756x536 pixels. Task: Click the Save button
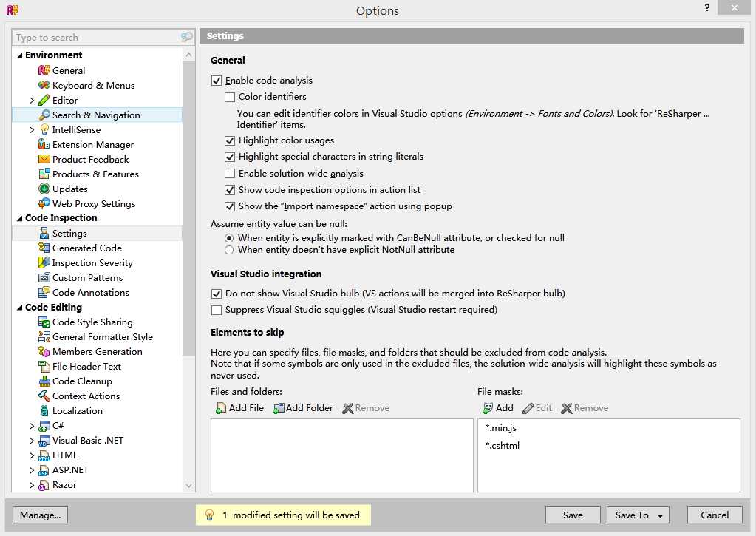pyautogui.click(x=573, y=515)
